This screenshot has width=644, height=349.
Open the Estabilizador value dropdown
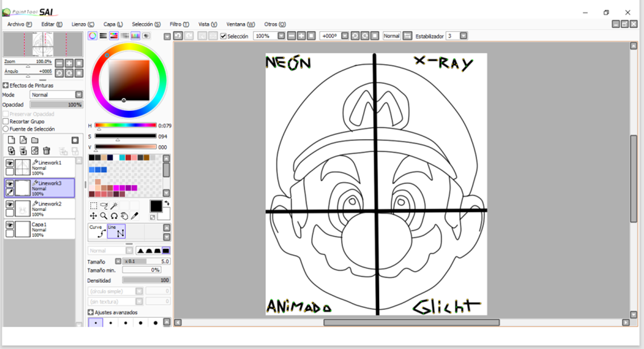(x=464, y=36)
